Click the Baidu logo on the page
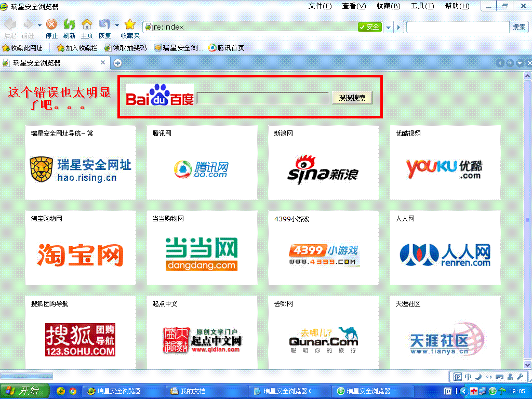The image size is (532, 399). pos(160,95)
